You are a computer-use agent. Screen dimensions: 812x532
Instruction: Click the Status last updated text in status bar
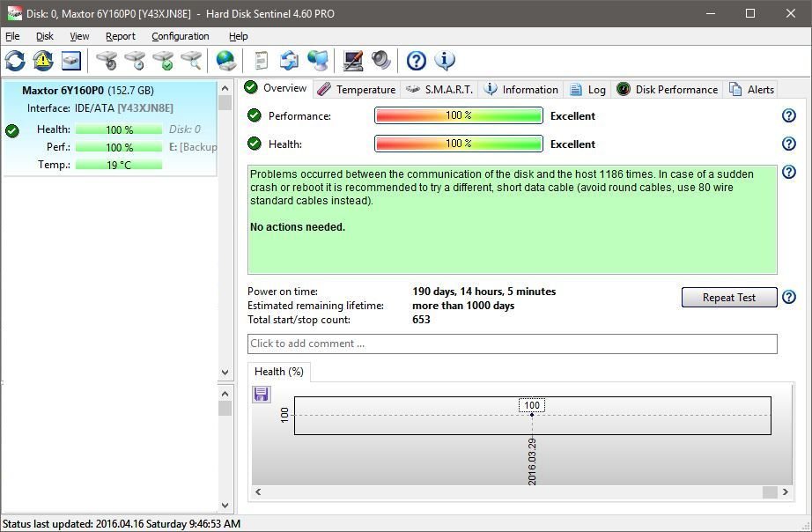point(122,524)
